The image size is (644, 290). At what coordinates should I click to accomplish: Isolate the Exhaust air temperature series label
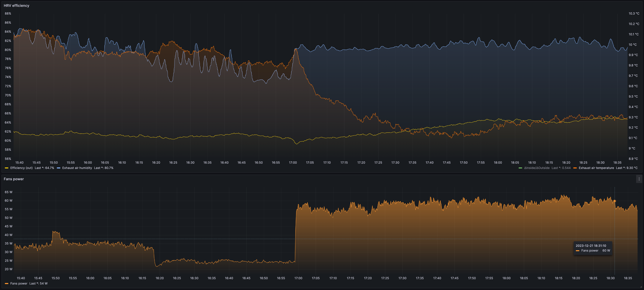(x=596, y=168)
